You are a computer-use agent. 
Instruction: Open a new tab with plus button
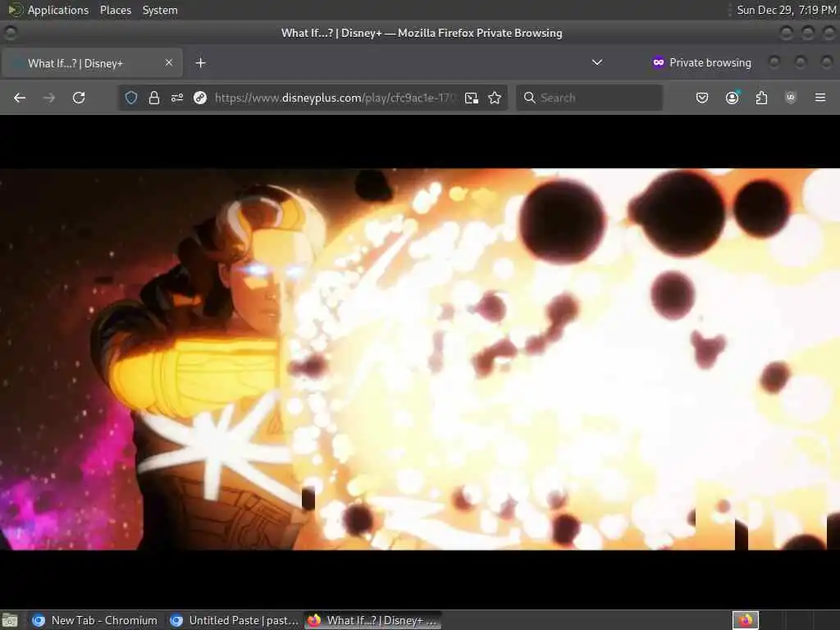[200, 63]
